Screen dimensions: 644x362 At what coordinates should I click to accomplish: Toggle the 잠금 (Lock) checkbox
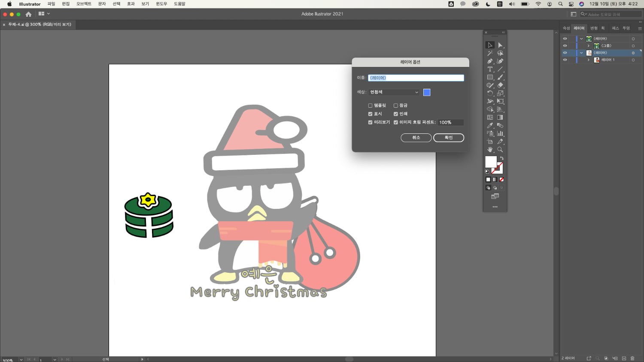point(396,106)
